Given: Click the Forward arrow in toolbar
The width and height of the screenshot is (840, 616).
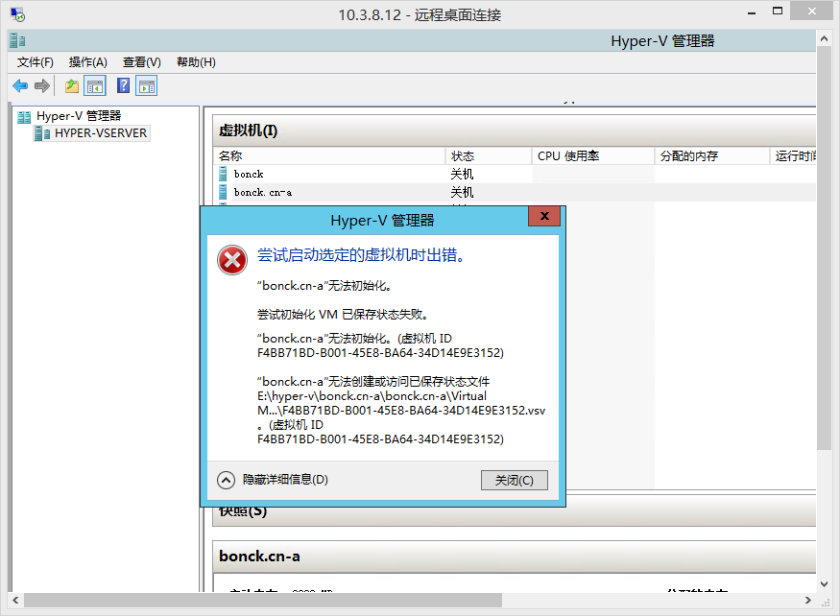Looking at the screenshot, I should 42,85.
